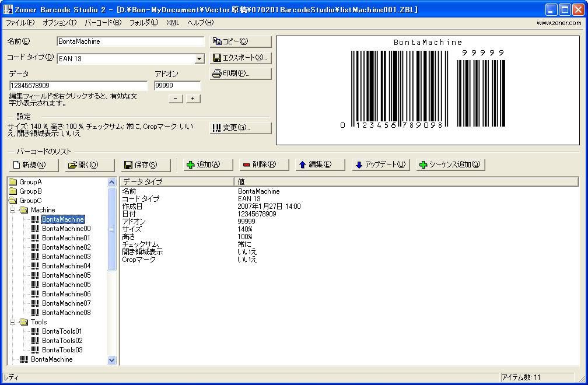
Task: Click the Zoner Barcode Studio title bar icon
Action: click(8, 9)
